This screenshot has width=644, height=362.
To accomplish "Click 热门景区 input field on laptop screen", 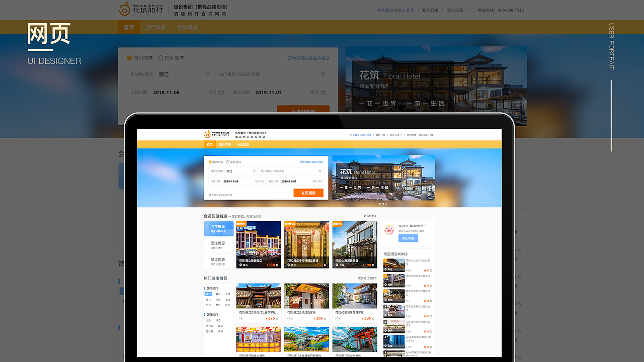I will (291, 171).
